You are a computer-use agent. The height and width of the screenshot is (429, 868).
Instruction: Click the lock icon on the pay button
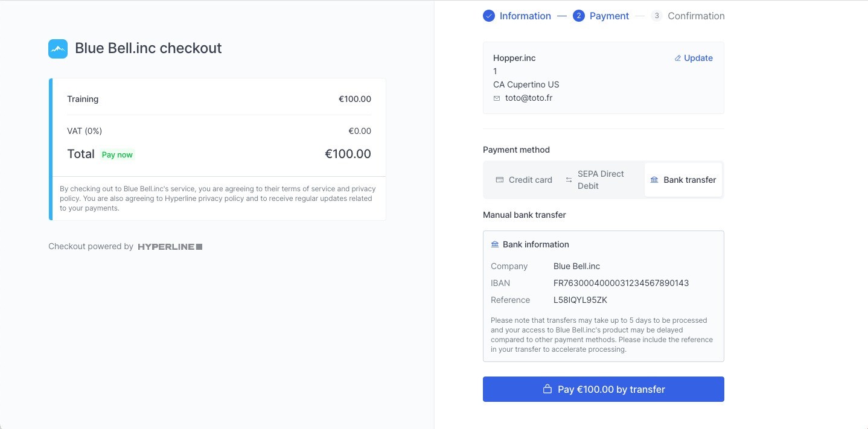coord(547,389)
